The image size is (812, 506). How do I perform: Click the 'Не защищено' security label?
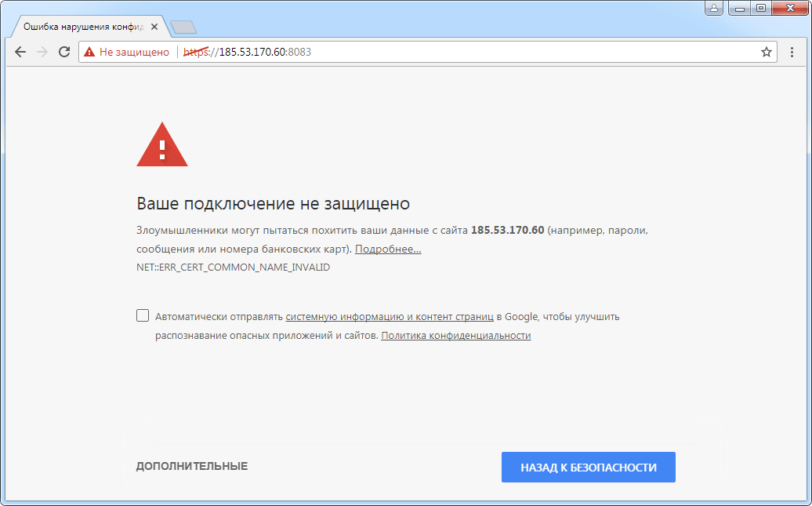pos(134,52)
